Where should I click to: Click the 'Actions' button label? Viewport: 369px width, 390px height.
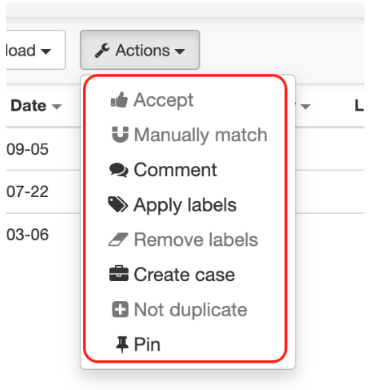143,50
